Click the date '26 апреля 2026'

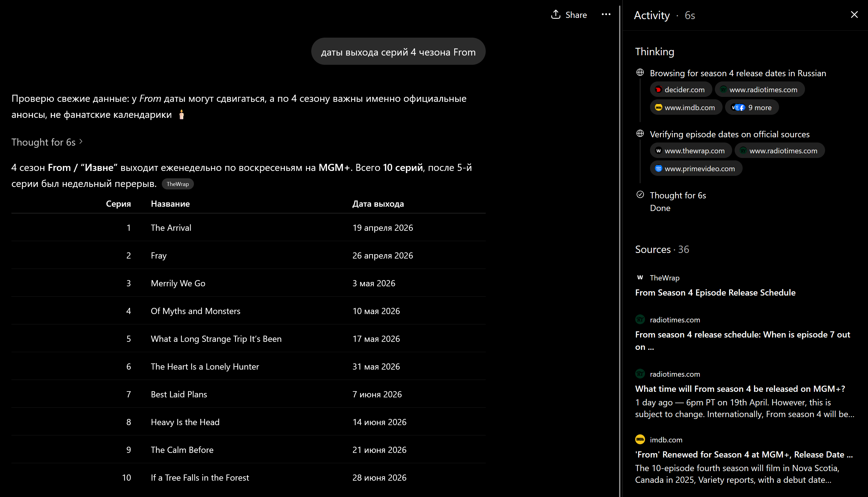(x=383, y=255)
